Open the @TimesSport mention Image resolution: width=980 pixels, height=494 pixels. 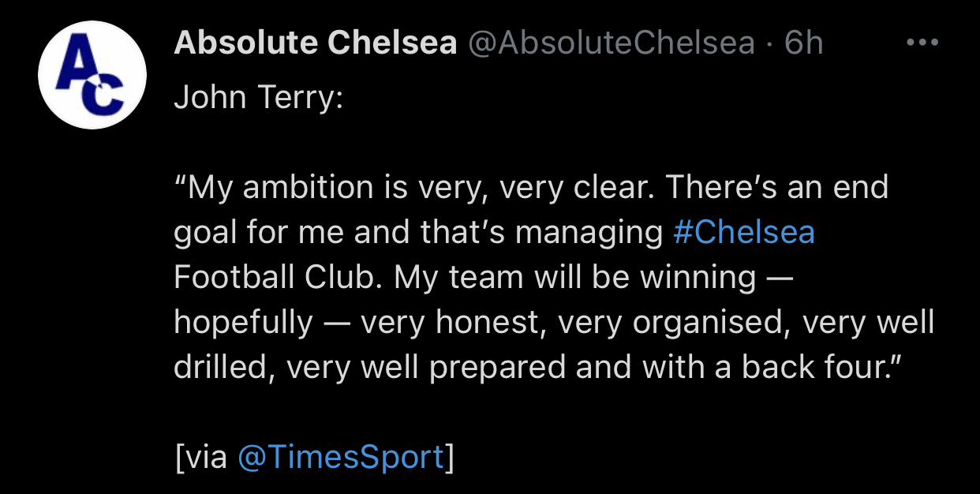click(340, 458)
